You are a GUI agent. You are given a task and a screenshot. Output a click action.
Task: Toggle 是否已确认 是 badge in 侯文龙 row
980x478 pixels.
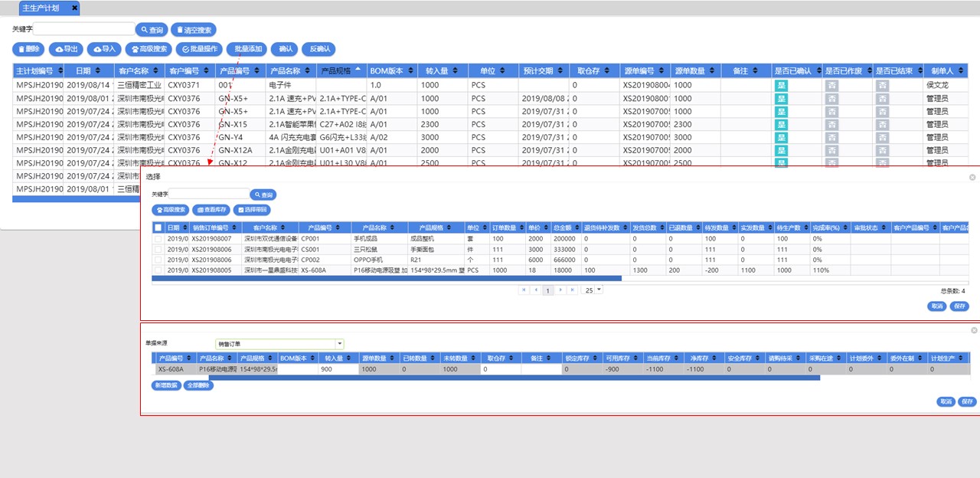781,85
